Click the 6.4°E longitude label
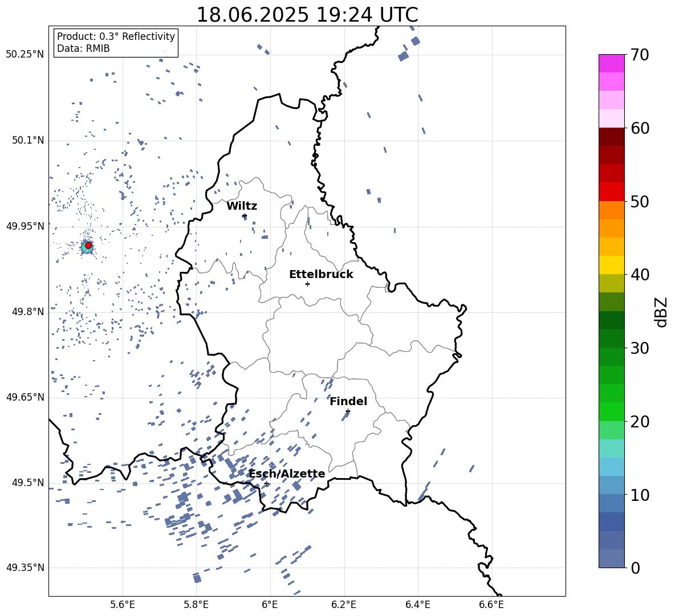 point(417,605)
